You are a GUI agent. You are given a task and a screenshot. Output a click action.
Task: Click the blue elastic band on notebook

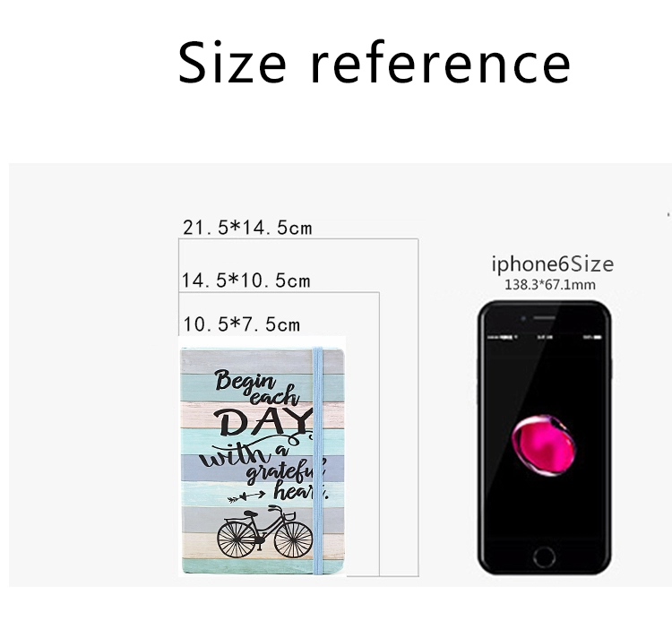coord(317,461)
